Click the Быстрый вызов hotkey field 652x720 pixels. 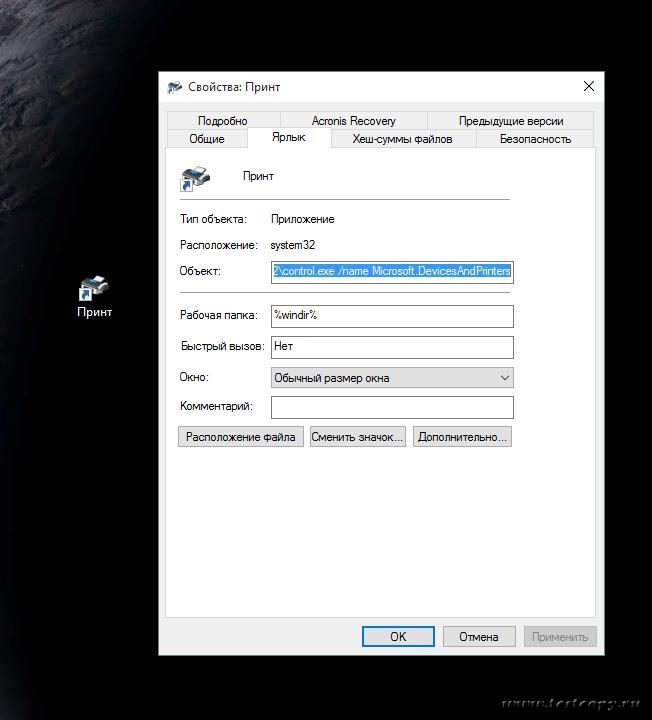pyautogui.click(x=392, y=347)
